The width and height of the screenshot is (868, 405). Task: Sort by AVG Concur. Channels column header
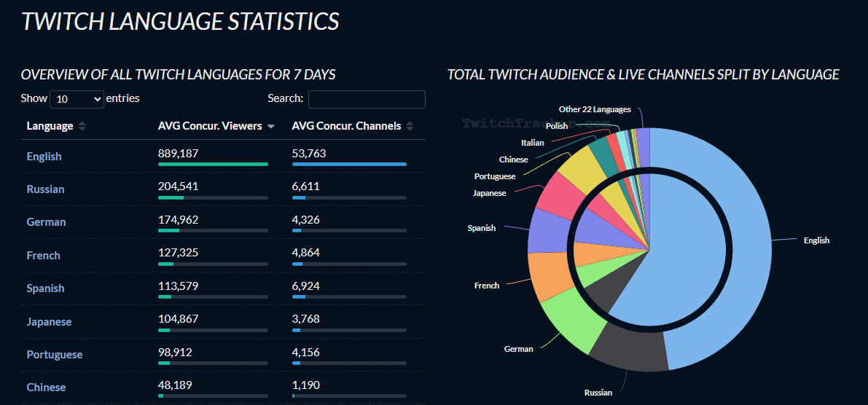tap(353, 126)
